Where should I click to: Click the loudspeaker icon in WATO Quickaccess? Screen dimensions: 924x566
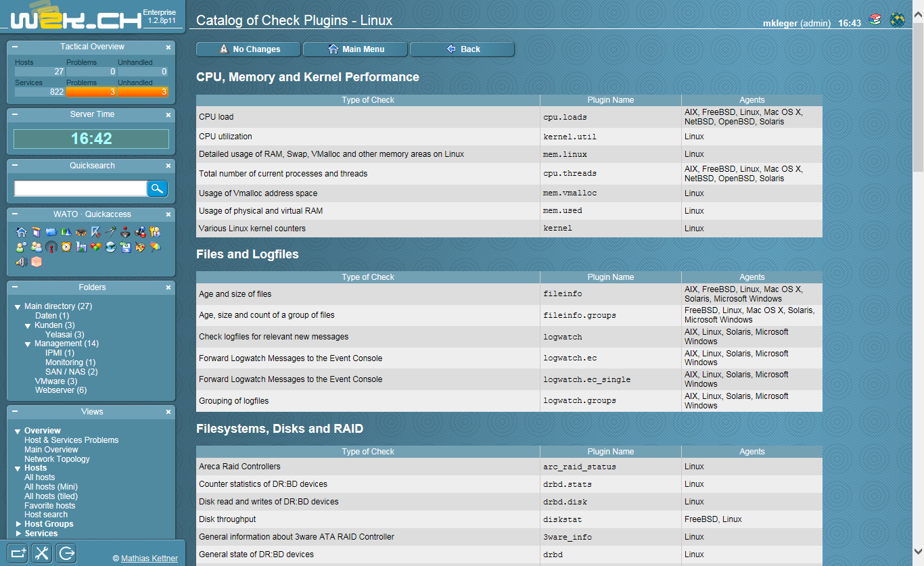click(22, 262)
